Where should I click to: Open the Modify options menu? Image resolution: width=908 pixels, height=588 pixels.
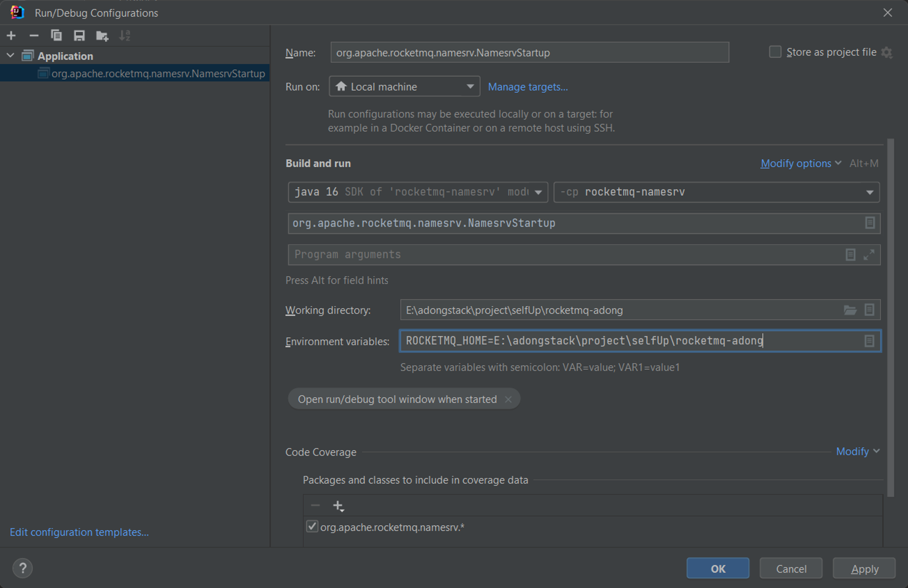coord(801,163)
